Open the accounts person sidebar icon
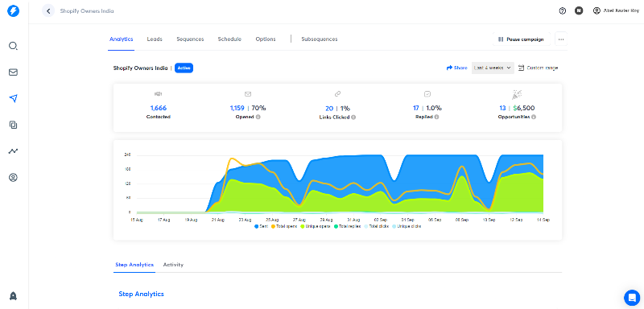 pos(13,177)
